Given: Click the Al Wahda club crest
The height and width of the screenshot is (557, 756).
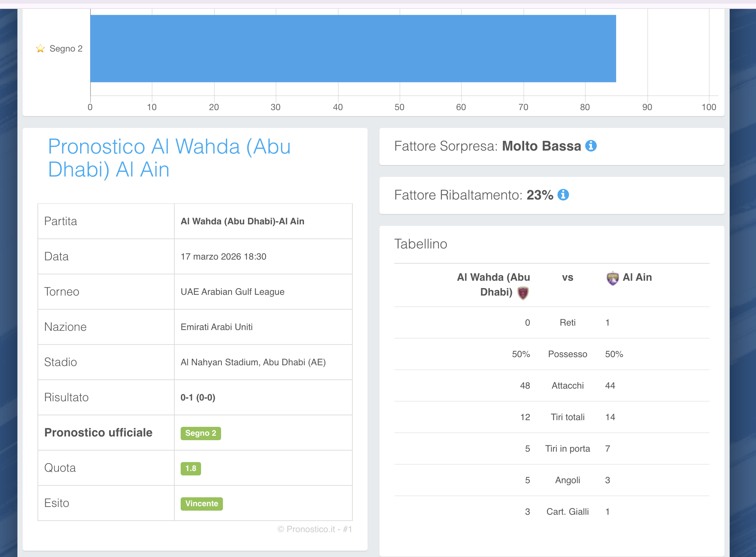Looking at the screenshot, I should 523,293.
